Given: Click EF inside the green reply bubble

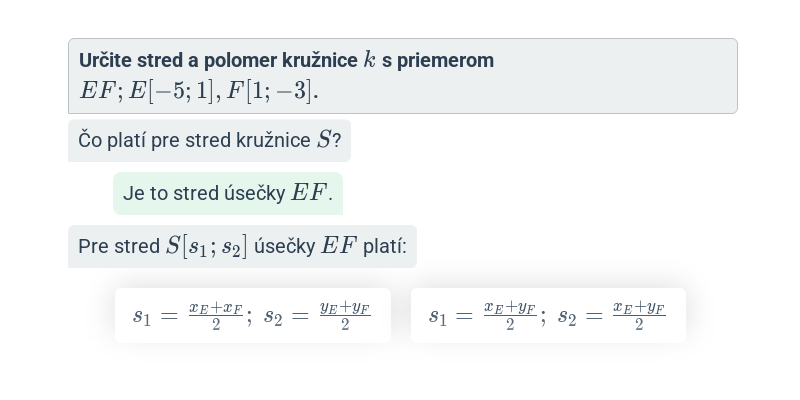Looking at the screenshot, I should coord(309,193).
